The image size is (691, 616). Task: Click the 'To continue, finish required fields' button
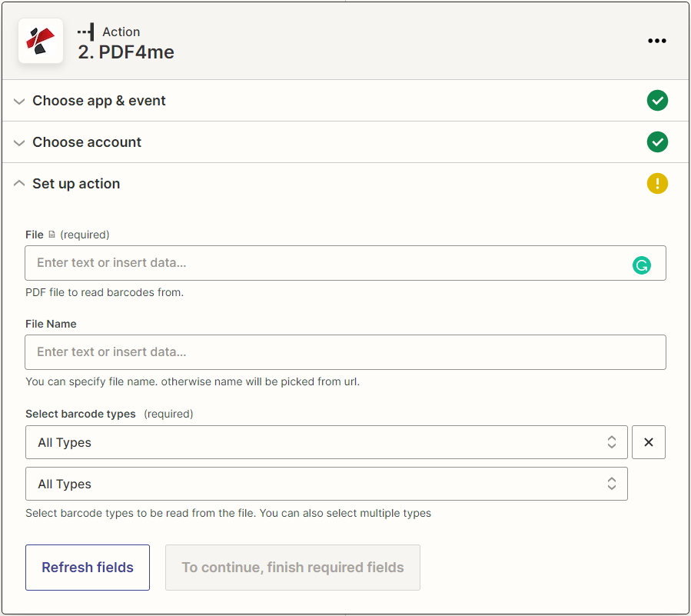click(x=292, y=568)
